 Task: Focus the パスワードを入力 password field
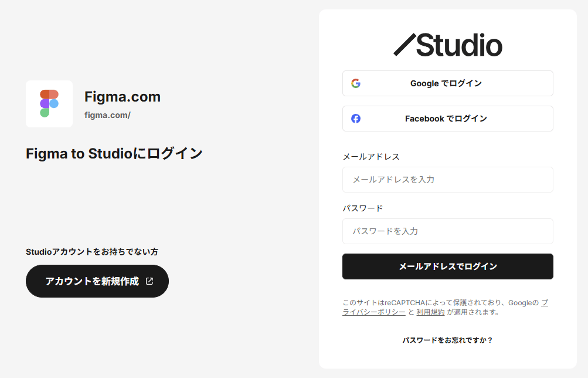coord(448,231)
